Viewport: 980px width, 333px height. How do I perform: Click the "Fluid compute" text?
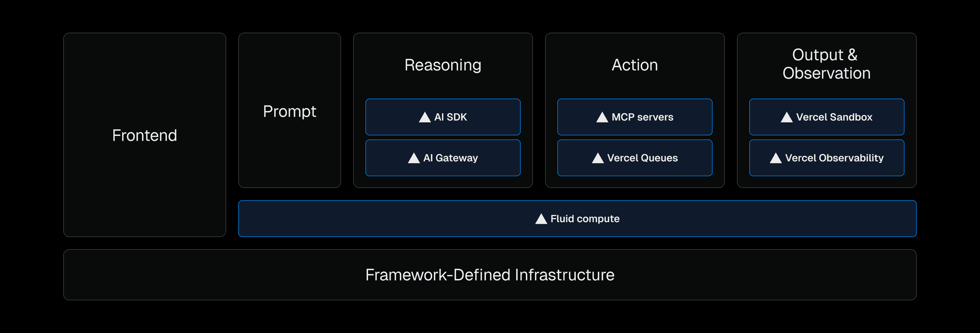585,219
